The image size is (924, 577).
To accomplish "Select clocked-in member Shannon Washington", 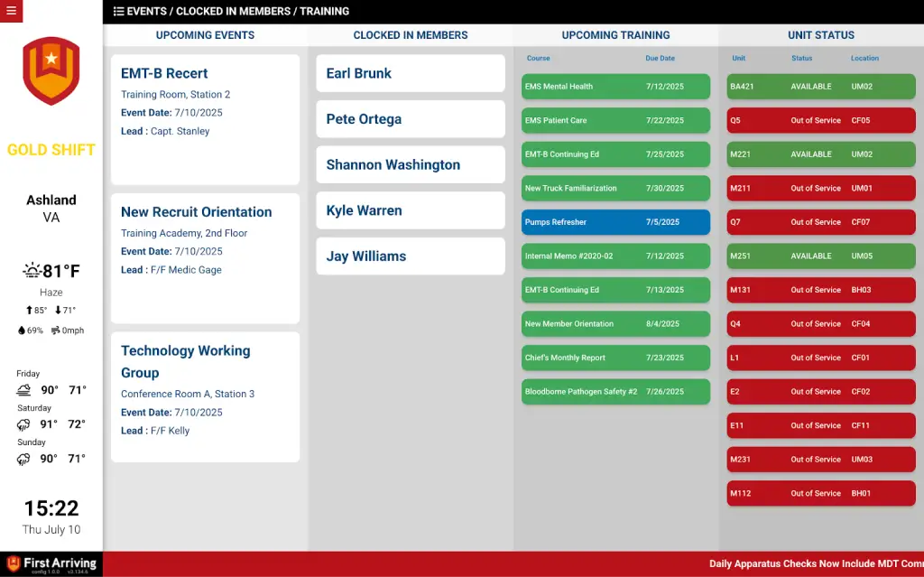I will click(x=411, y=164).
